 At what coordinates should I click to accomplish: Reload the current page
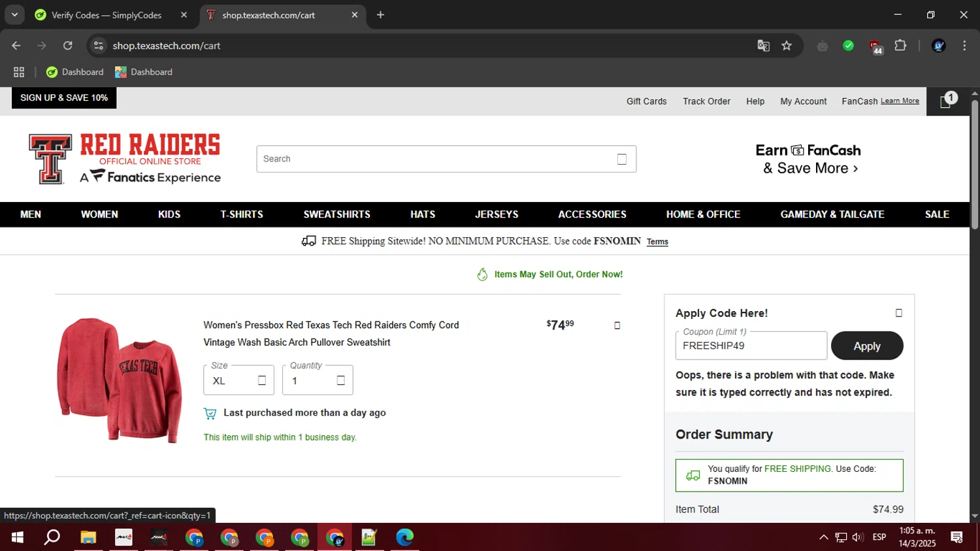[x=68, y=46]
